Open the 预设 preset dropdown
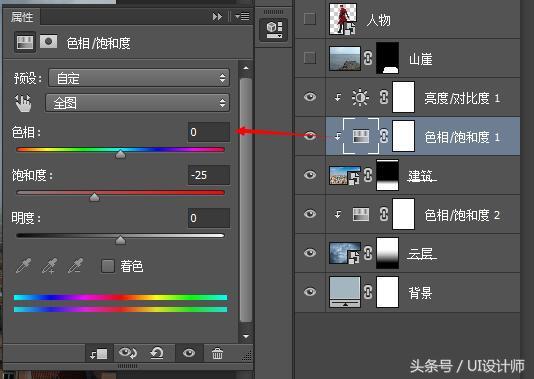Screen dimensions: 534x379 click(139, 78)
